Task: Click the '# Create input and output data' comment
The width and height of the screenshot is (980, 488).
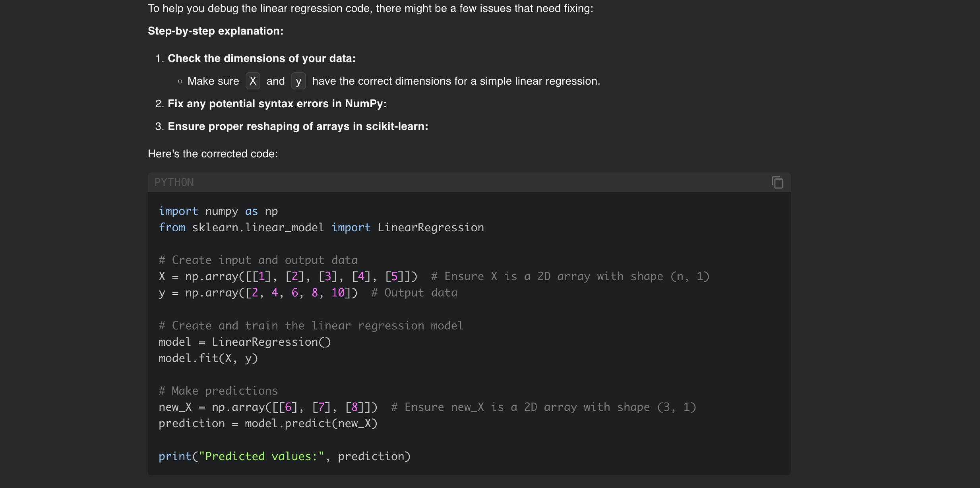Action: click(x=258, y=260)
